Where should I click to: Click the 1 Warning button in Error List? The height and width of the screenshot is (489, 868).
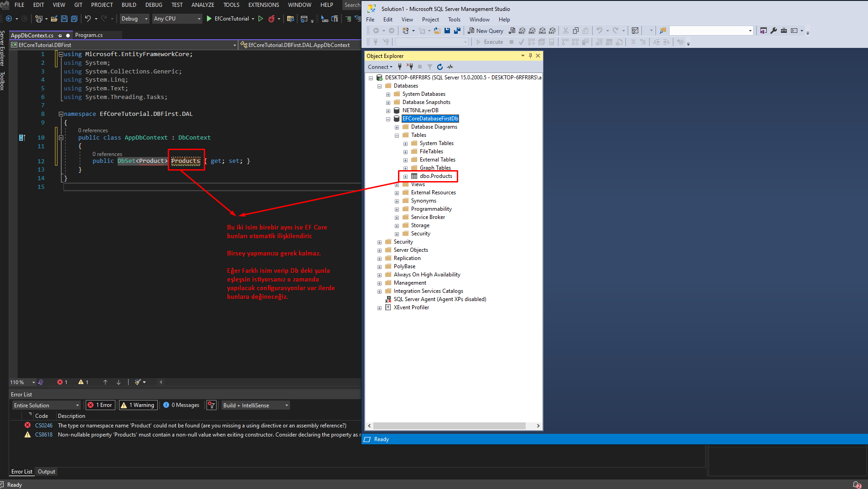(x=138, y=405)
